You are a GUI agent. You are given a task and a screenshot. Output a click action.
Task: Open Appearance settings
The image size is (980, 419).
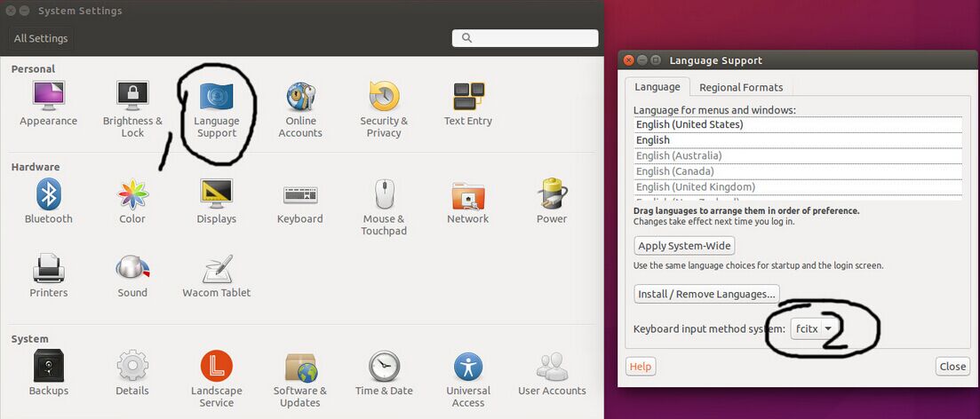tap(48, 104)
